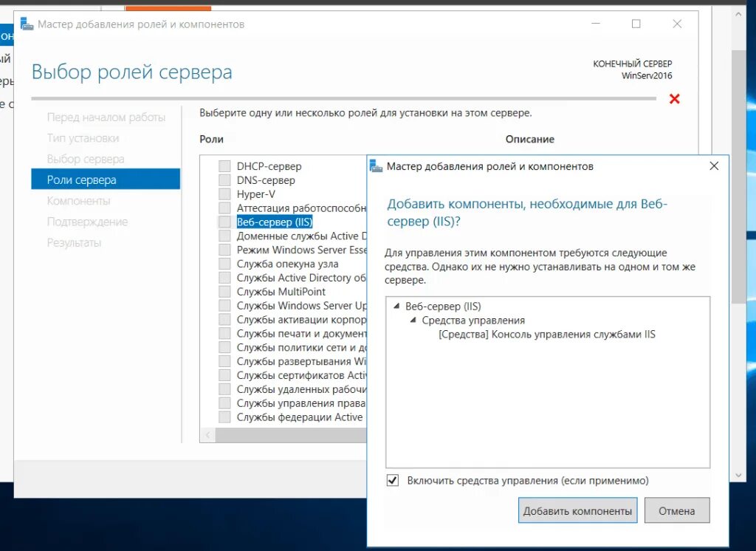The height and width of the screenshot is (551, 756).
Task: Click the wizard icon in the main title bar
Action: (25, 24)
